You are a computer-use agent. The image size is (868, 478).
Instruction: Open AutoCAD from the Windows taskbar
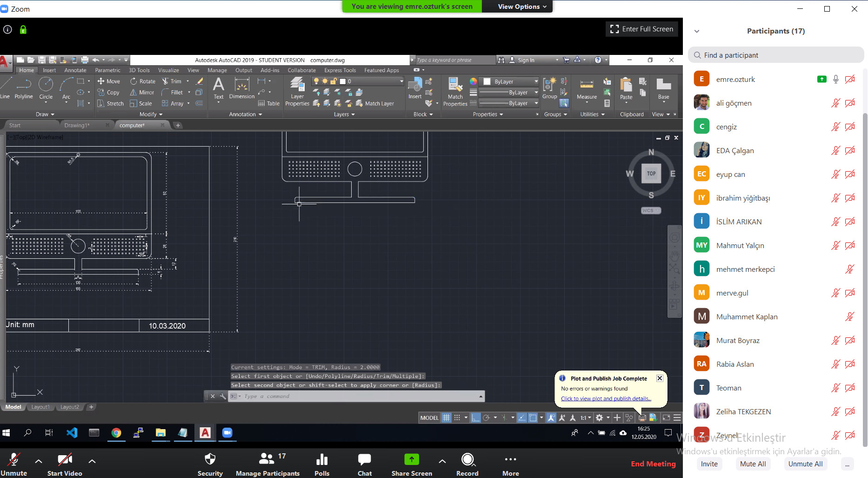[x=205, y=433]
